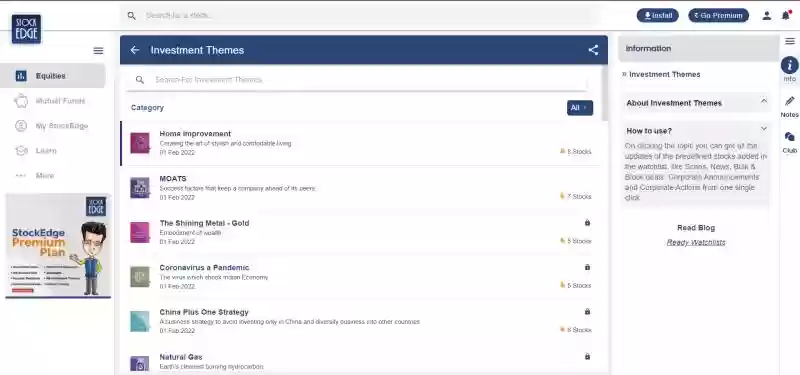Open the StockEdge Premium Plan banner

point(58,246)
